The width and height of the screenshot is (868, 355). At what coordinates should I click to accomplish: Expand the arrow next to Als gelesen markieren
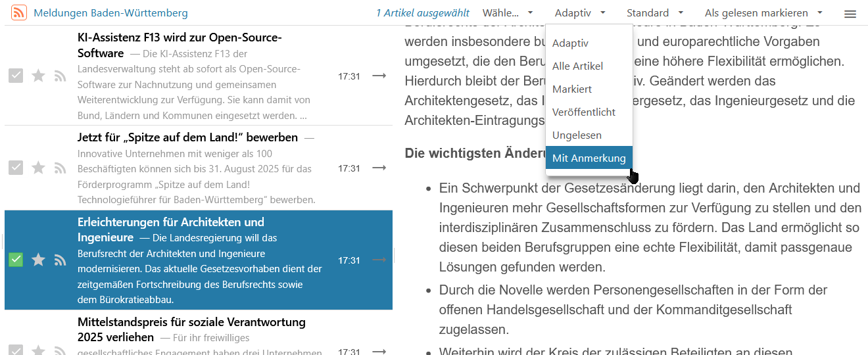tap(819, 13)
